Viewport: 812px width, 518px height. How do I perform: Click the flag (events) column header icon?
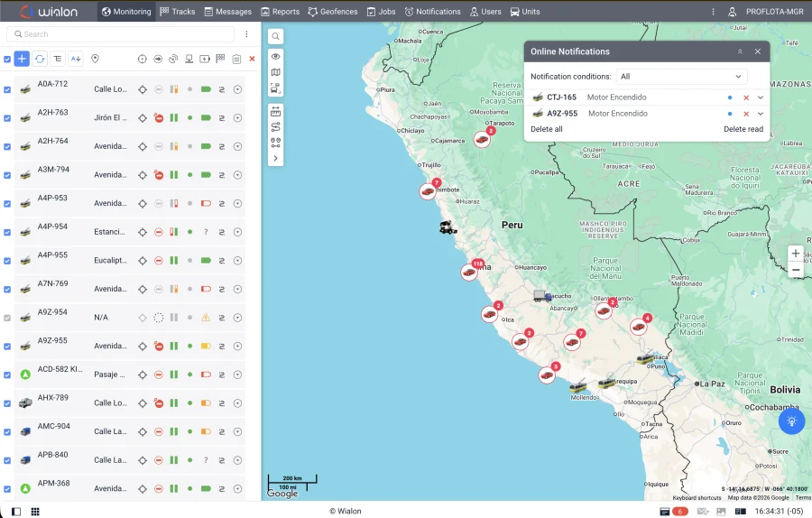click(x=221, y=59)
